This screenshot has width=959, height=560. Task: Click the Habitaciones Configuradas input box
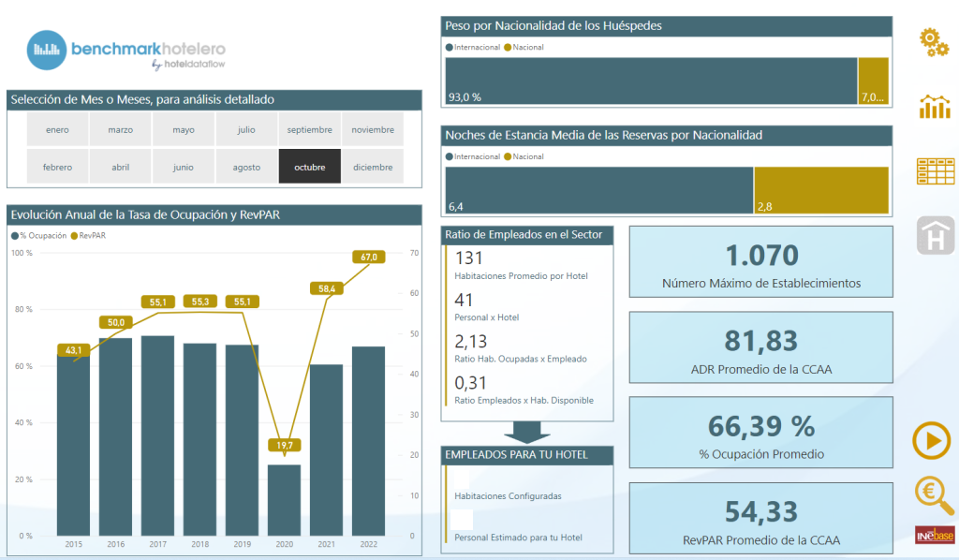462,479
